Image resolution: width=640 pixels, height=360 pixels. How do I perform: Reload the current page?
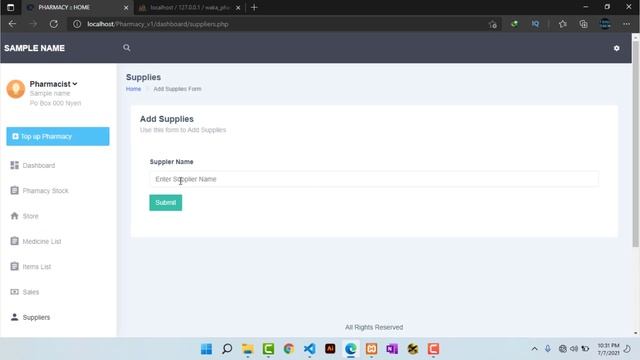coord(53,24)
